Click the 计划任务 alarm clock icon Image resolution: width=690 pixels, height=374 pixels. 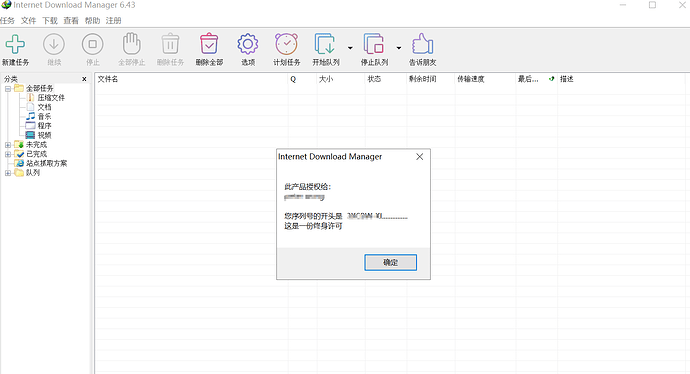tap(286, 44)
